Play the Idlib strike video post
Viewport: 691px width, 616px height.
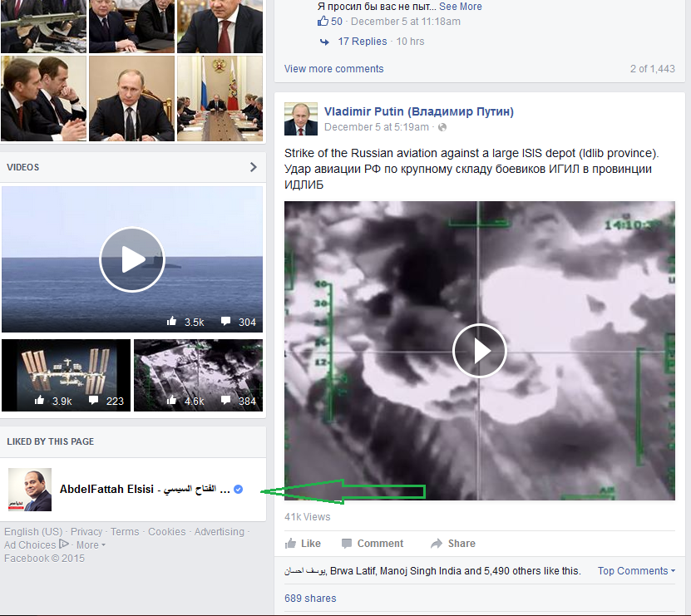click(480, 351)
